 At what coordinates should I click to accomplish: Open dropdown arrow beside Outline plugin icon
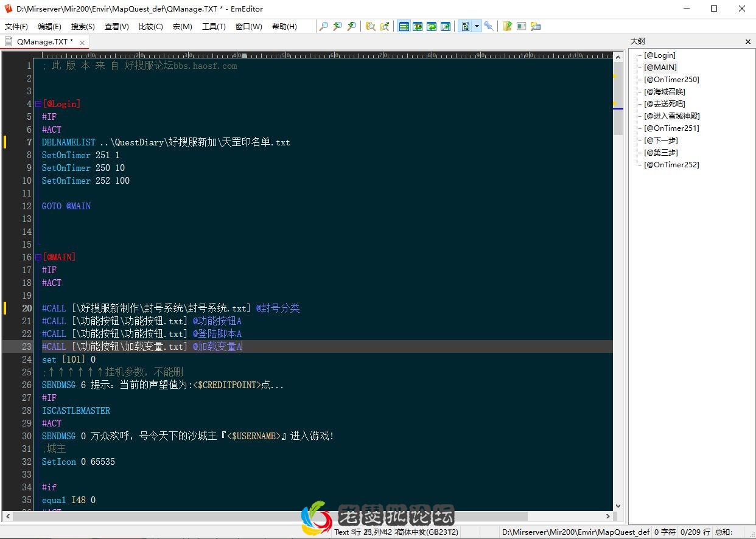pos(477,26)
